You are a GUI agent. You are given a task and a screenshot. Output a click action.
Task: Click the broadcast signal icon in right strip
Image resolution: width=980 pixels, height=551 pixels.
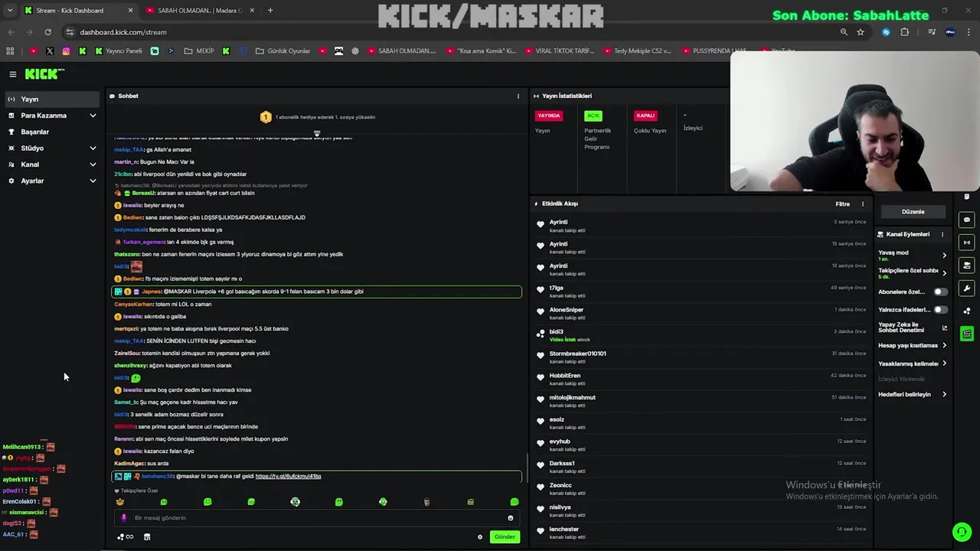967,243
